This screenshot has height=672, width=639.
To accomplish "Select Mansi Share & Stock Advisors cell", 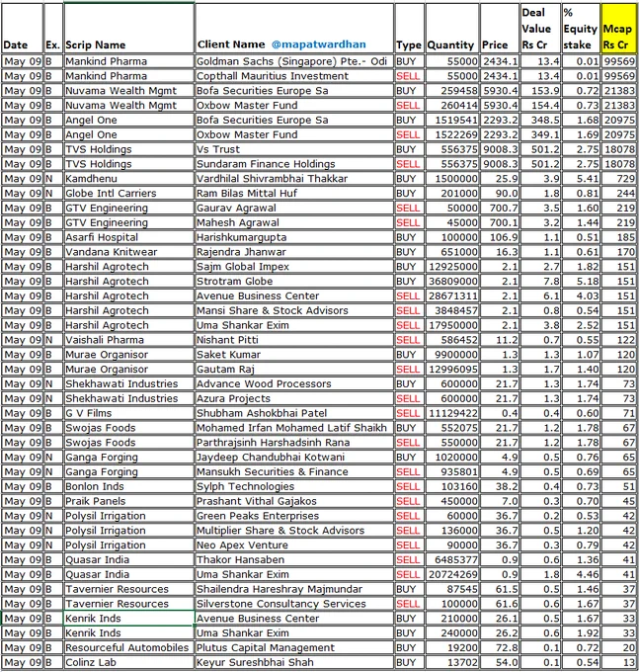I will click(294, 310).
